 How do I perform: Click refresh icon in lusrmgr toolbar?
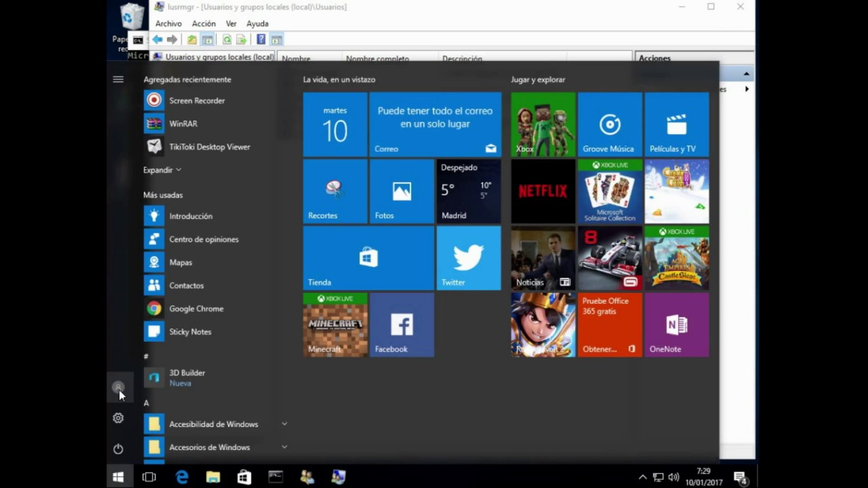click(x=226, y=40)
